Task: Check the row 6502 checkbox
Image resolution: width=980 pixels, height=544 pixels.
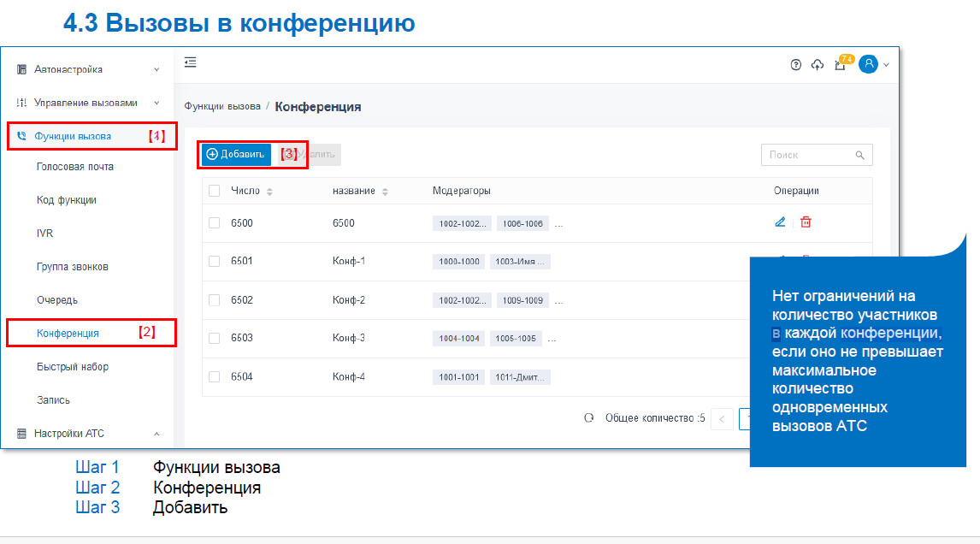Action: (x=215, y=300)
